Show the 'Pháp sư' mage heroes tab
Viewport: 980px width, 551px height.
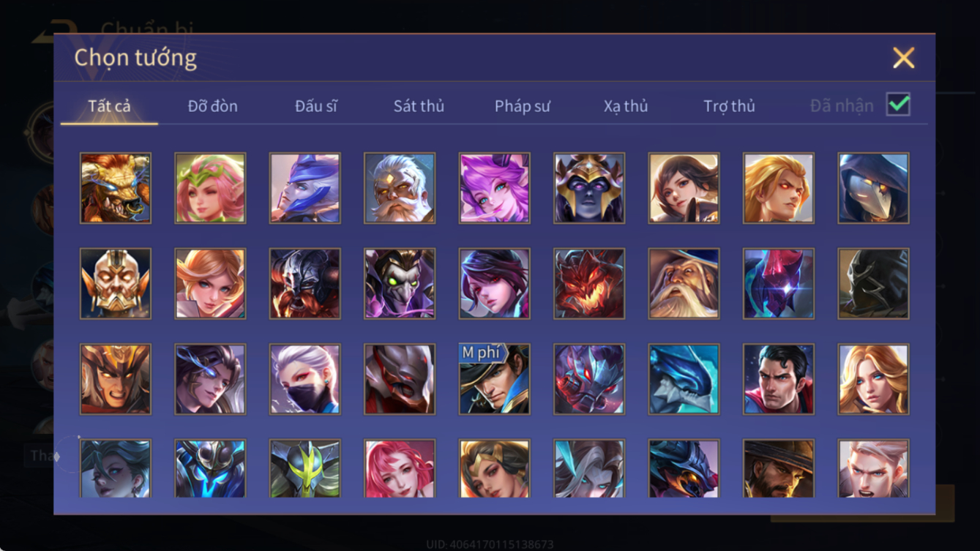(x=522, y=106)
